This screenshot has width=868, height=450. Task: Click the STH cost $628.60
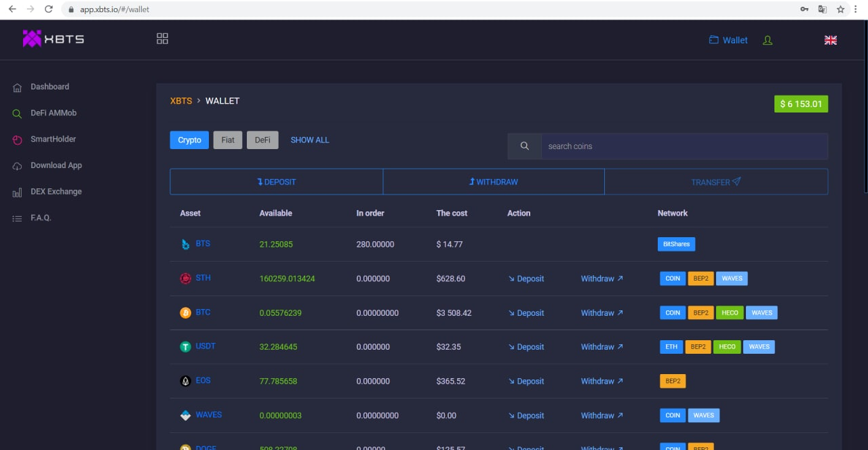tap(451, 279)
